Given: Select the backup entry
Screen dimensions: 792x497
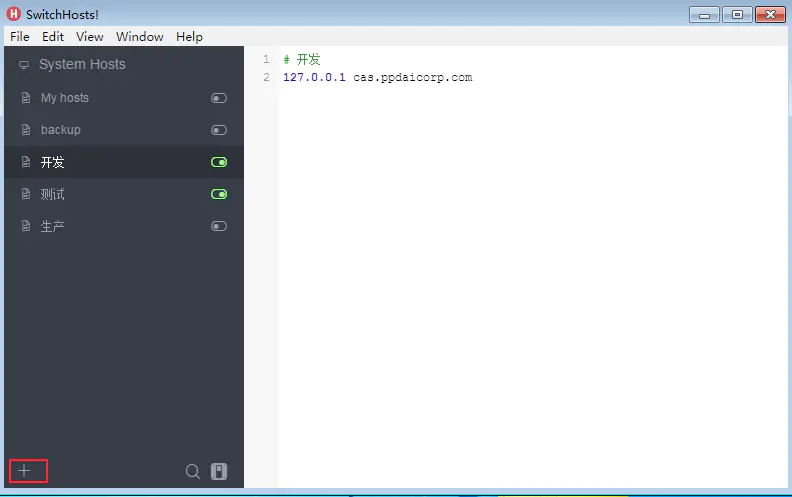Looking at the screenshot, I should coord(124,130).
